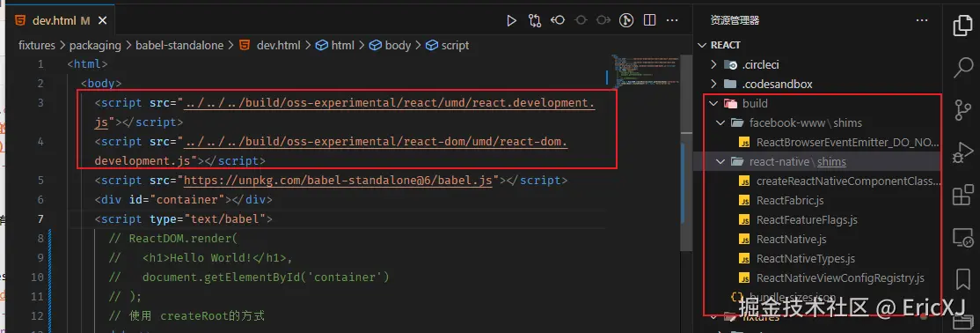Screen dimensions: 980x333
Task: Open the Source Control view
Action: pos(962,109)
